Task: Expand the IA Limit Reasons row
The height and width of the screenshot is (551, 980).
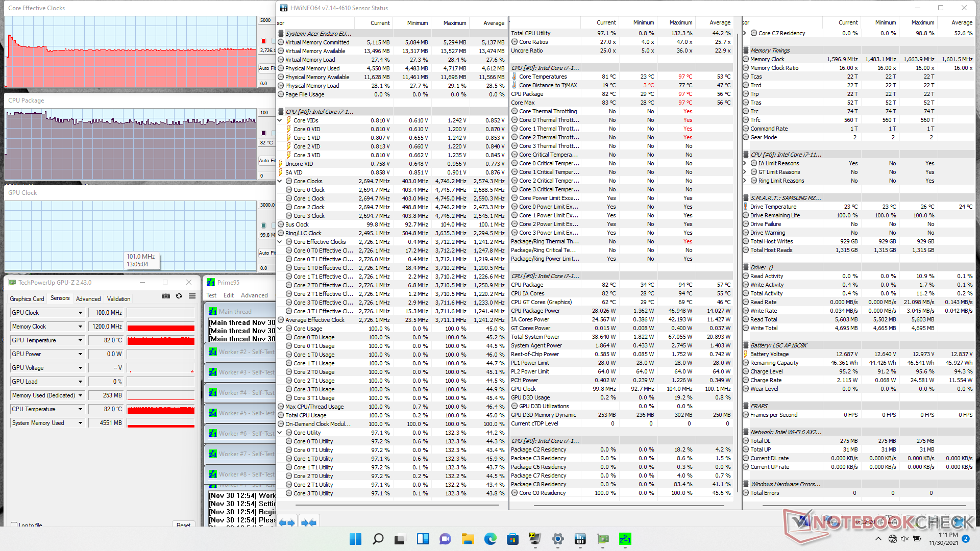Action: pyautogui.click(x=745, y=163)
